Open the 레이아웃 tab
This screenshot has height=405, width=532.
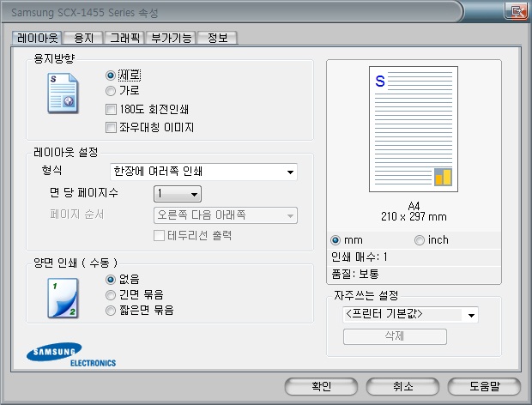(37, 38)
